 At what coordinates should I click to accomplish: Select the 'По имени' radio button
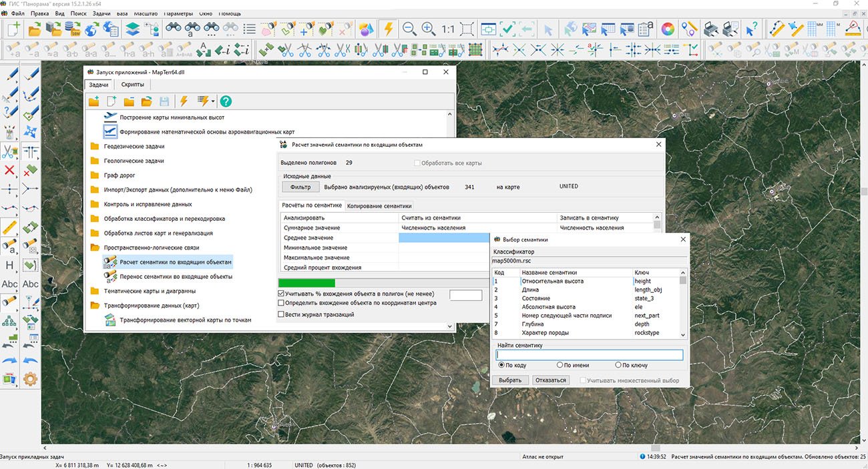pyautogui.click(x=560, y=365)
